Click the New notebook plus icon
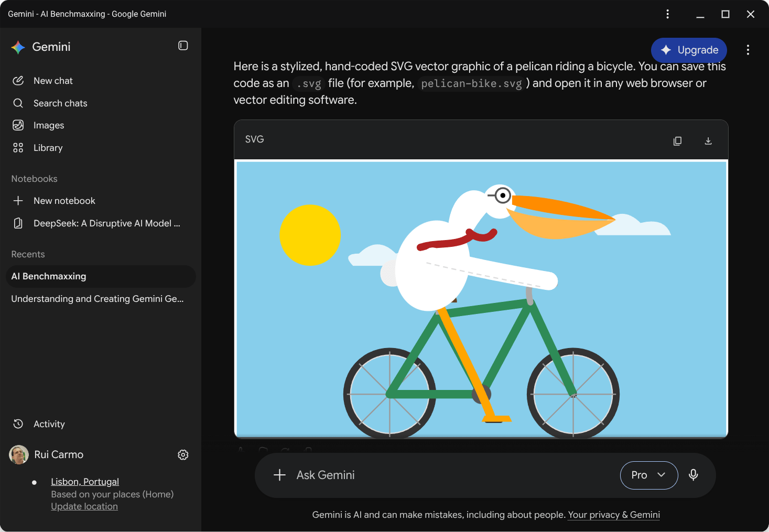The height and width of the screenshot is (532, 769). click(x=18, y=201)
